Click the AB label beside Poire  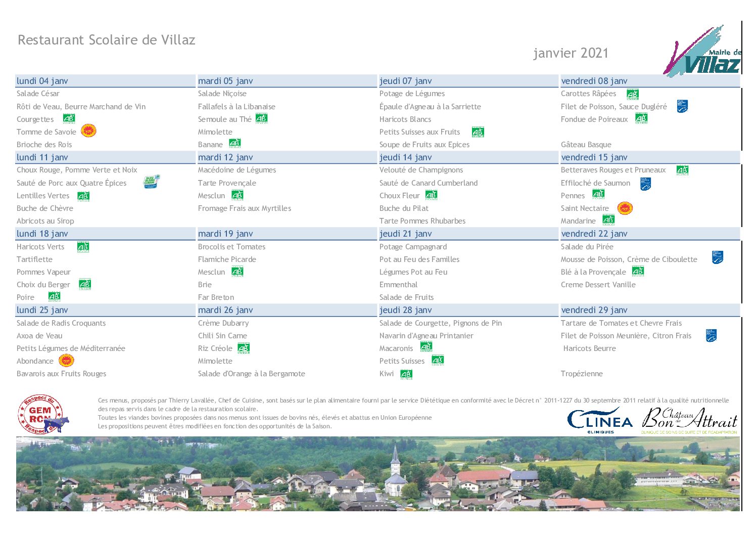point(54,297)
